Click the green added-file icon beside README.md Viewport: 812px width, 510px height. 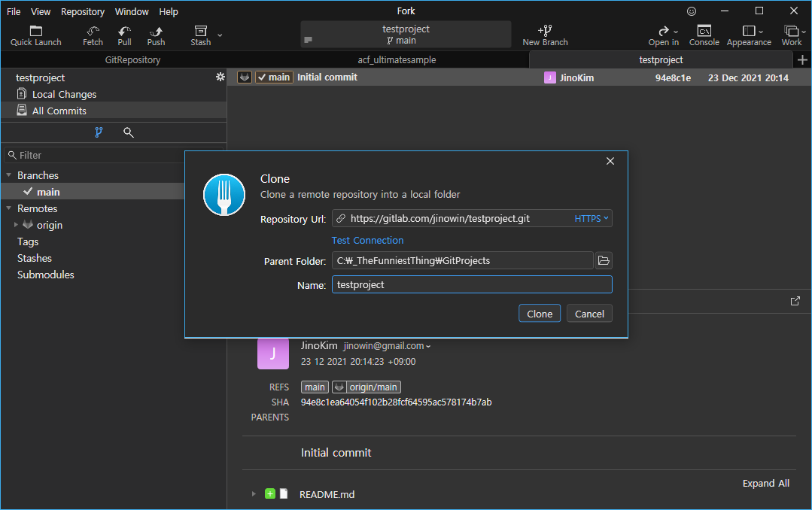point(270,494)
